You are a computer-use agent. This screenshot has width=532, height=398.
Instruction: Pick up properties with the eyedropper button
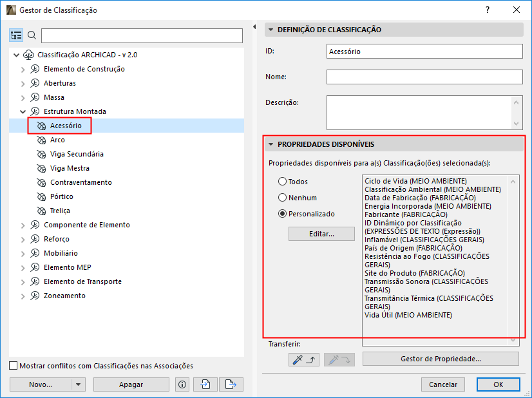pos(304,359)
